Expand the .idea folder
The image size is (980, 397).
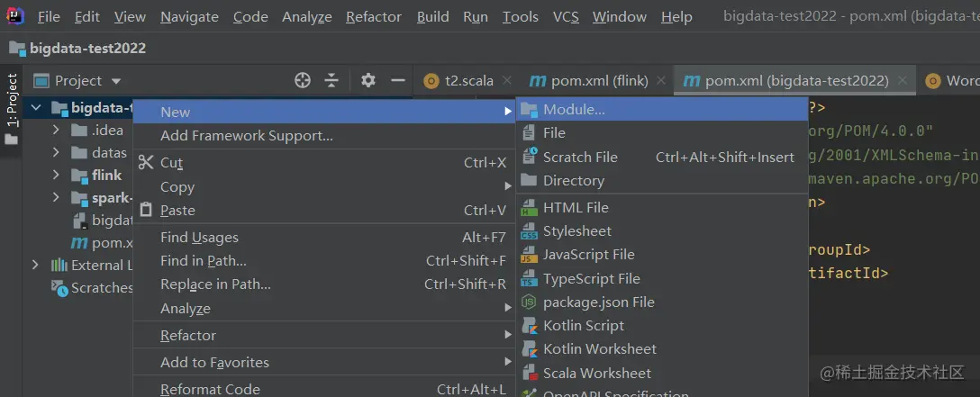point(56,130)
